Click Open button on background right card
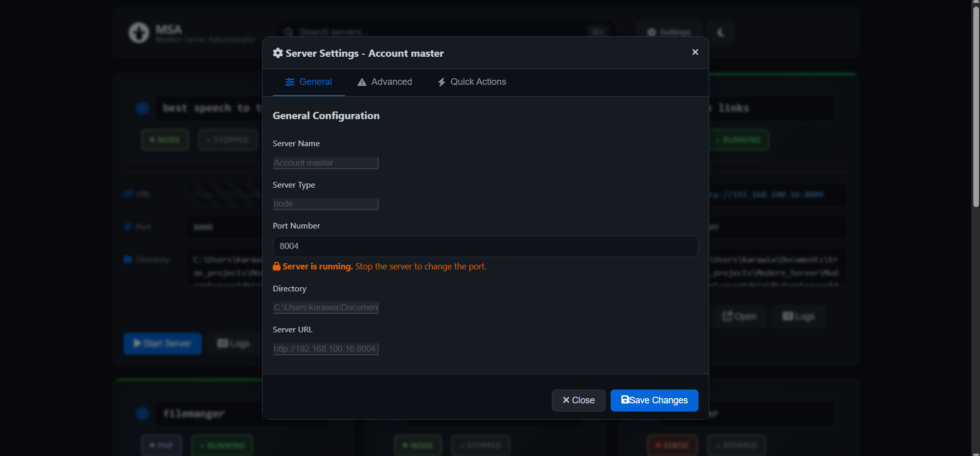The height and width of the screenshot is (456, 980). (x=739, y=316)
